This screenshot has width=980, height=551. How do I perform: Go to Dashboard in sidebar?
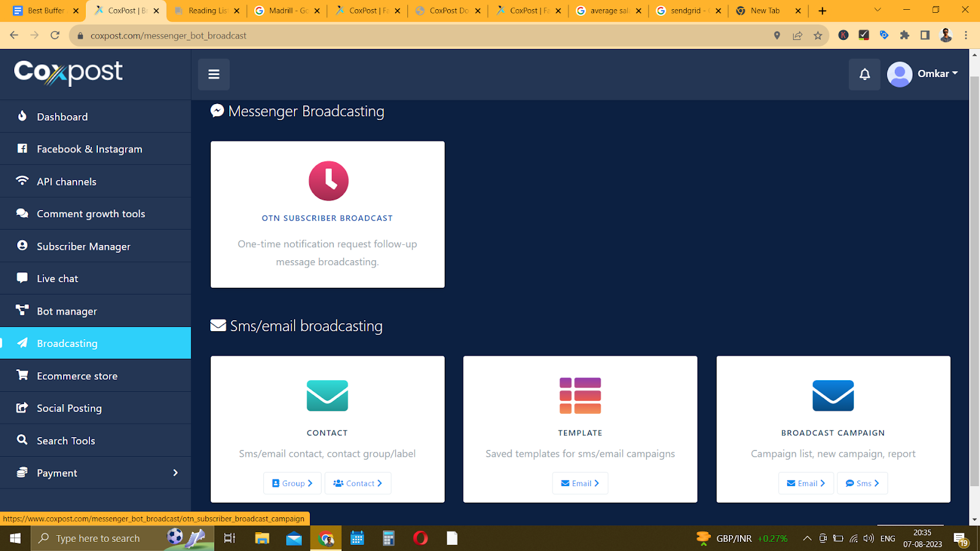(x=96, y=116)
